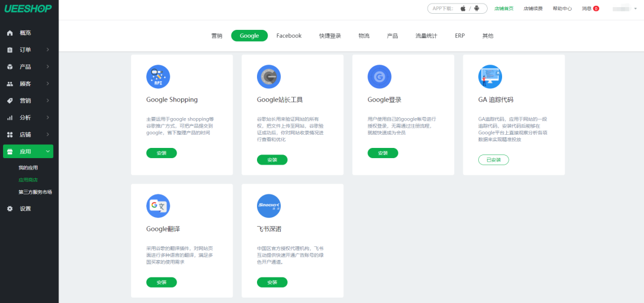This screenshot has width=644, height=303.
Task: Switch to the ERP category tab
Action: click(460, 36)
